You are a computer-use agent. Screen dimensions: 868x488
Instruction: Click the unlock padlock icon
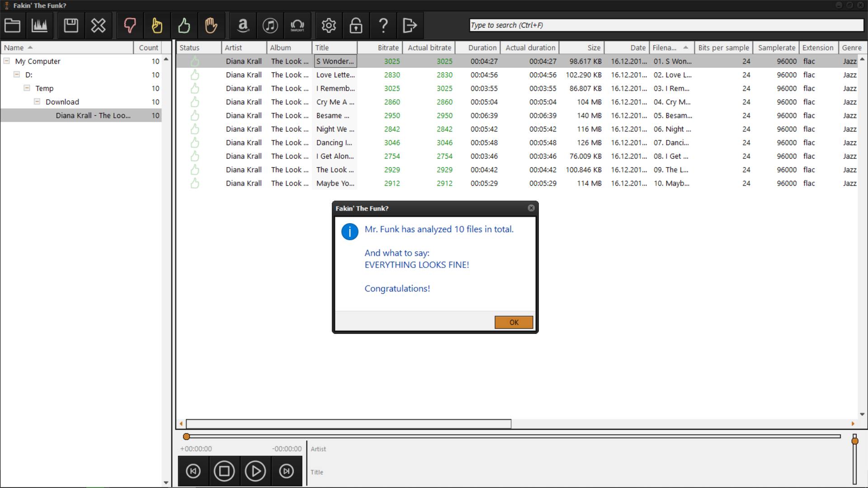[x=356, y=25]
